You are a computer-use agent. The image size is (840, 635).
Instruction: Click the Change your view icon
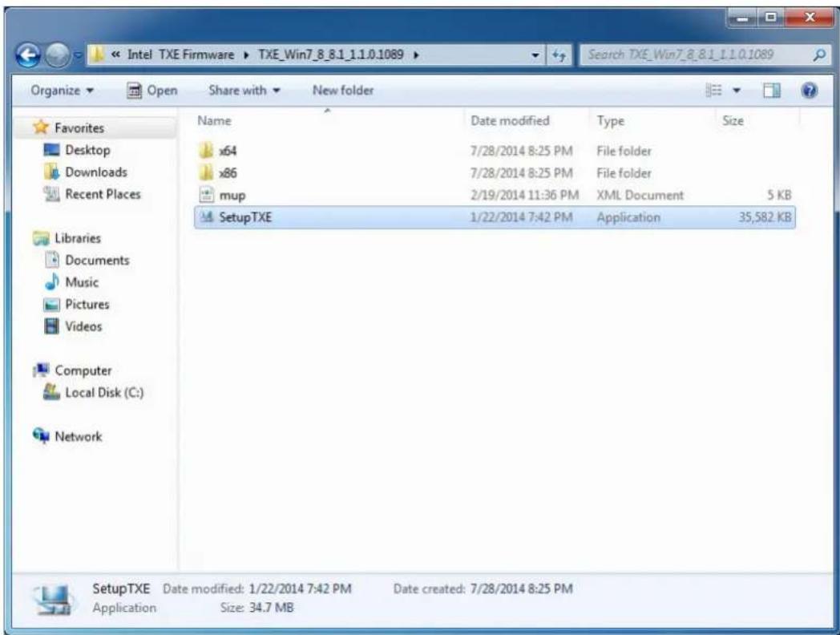(713, 91)
